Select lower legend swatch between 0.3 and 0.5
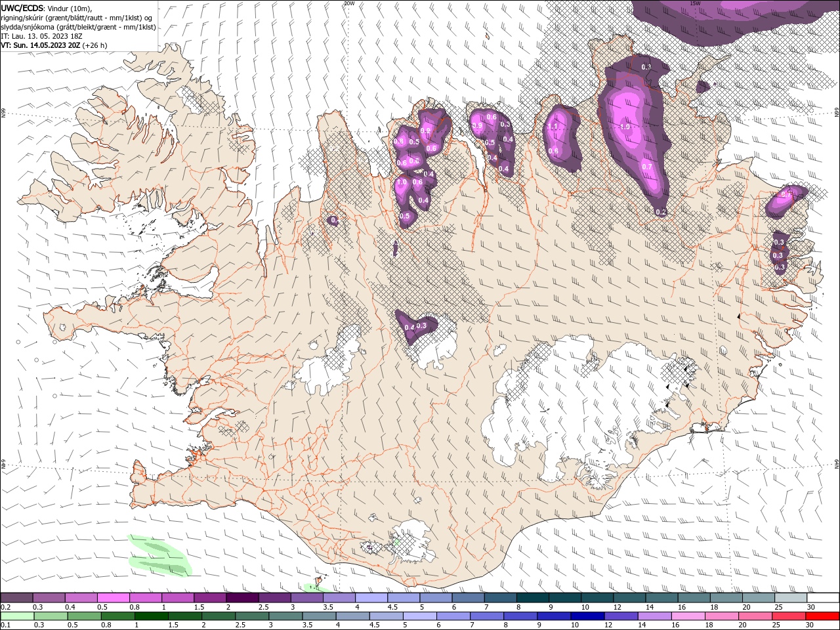The height and width of the screenshot is (630, 840). pos(51,616)
